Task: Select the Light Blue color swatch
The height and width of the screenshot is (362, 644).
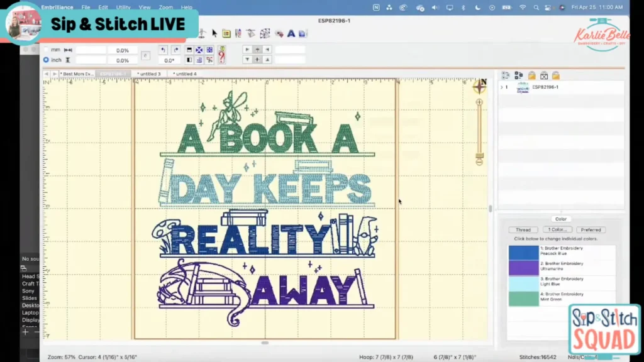Action: pyautogui.click(x=524, y=283)
